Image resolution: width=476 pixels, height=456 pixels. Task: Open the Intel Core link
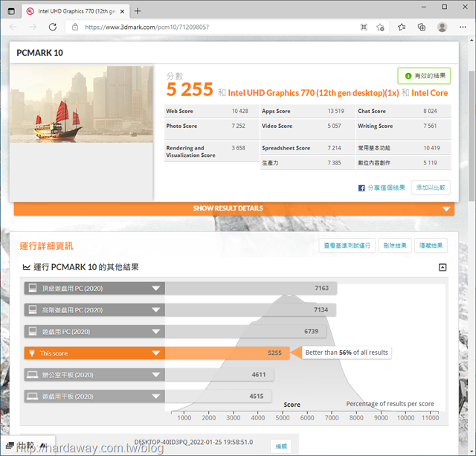click(430, 93)
